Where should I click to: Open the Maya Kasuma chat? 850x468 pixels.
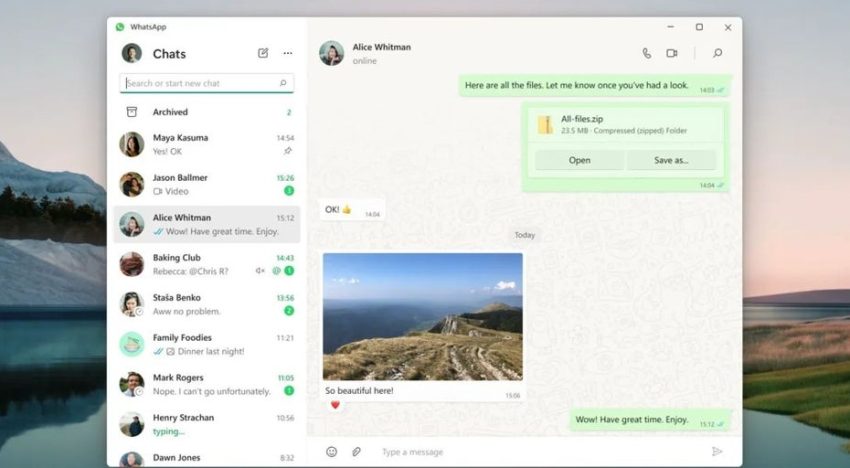(207, 144)
